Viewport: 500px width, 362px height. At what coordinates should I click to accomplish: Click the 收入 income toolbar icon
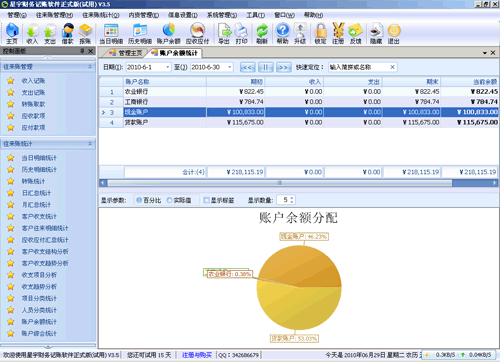point(32,33)
